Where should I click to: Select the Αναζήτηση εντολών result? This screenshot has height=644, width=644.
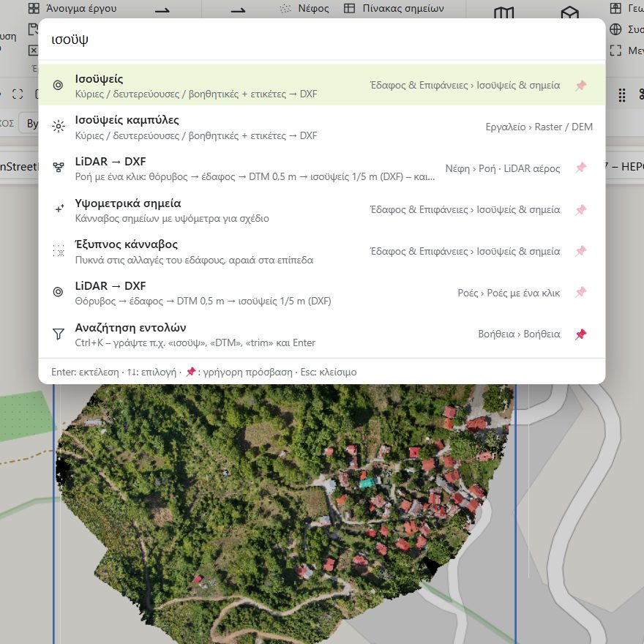coord(321,334)
